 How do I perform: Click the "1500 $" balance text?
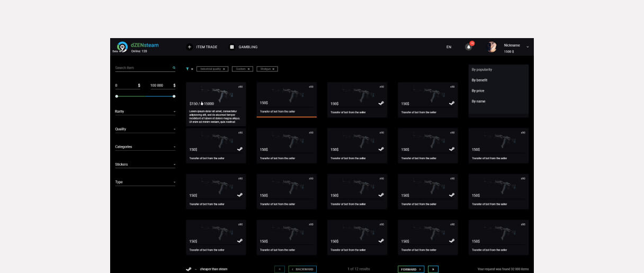[509, 52]
